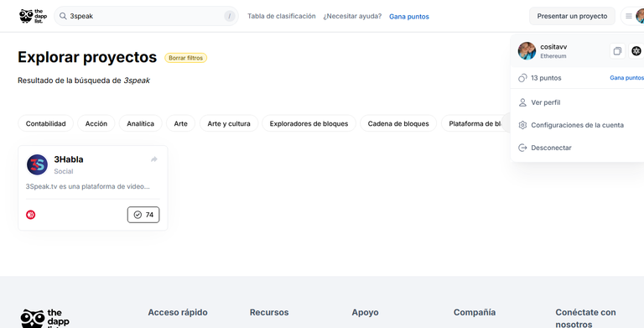Open the 3Habla project logo

coord(38,164)
